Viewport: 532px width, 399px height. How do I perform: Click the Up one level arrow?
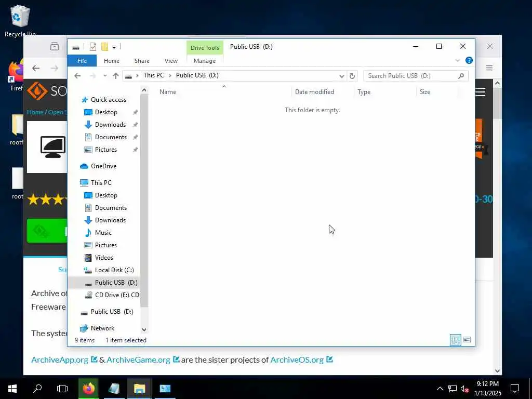coord(116,76)
